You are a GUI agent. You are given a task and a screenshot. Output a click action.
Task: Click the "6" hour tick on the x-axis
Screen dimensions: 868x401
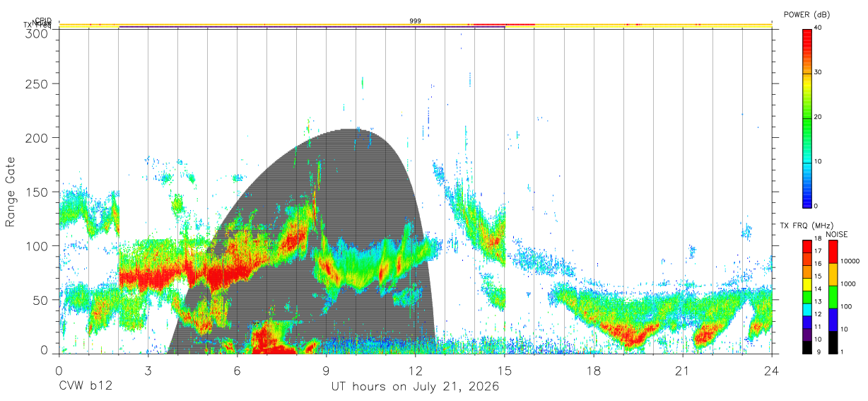237,371
